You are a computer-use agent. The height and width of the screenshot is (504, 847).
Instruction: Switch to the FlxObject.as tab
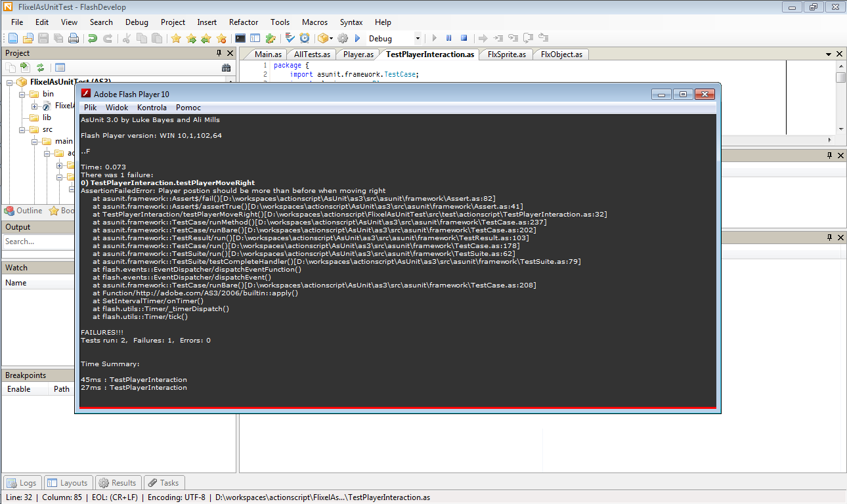click(561, 54)
